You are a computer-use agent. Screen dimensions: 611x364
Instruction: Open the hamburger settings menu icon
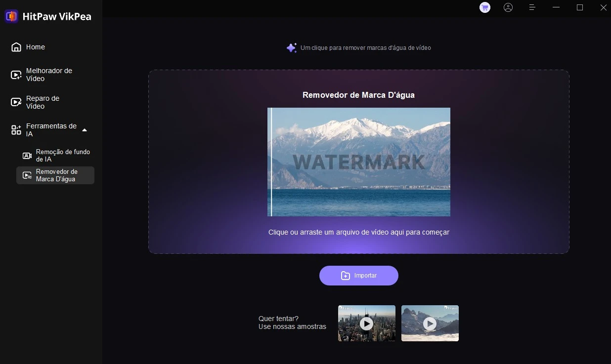532,7
